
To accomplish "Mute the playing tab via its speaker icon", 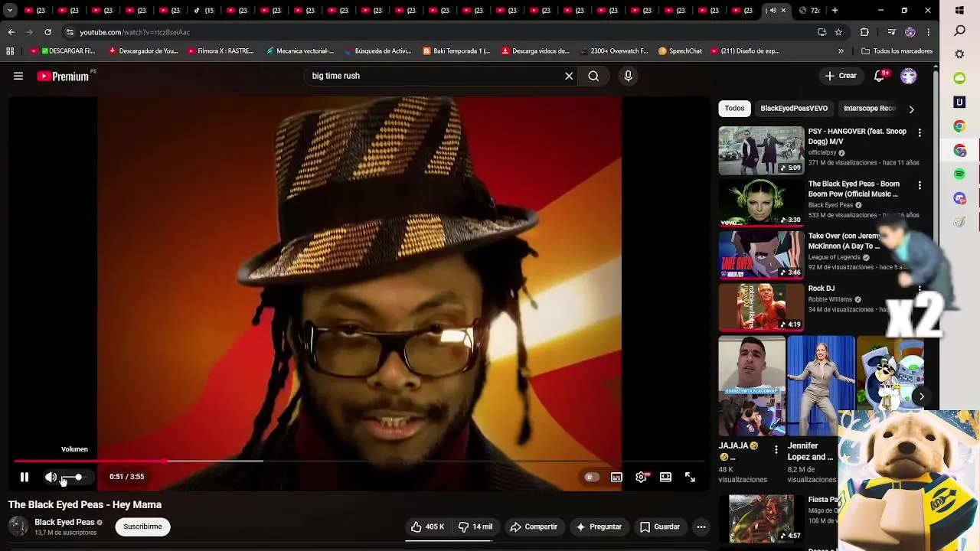I will (x=773, y=11).
